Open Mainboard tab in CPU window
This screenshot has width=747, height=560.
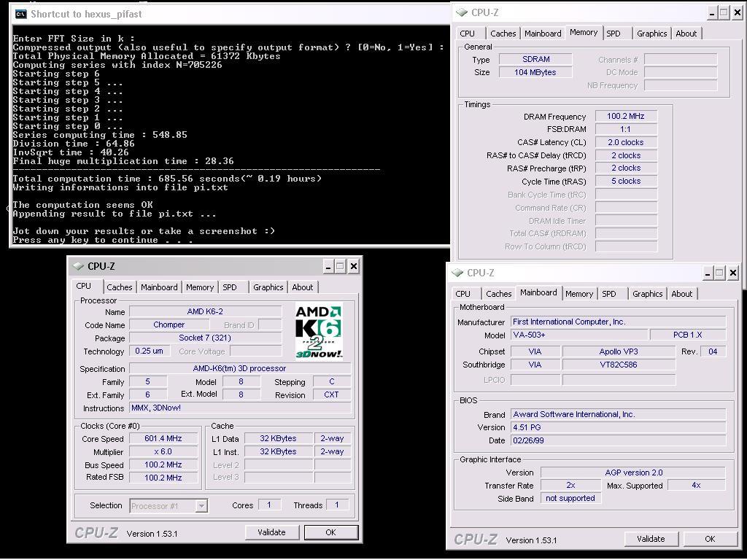[159, 287]
